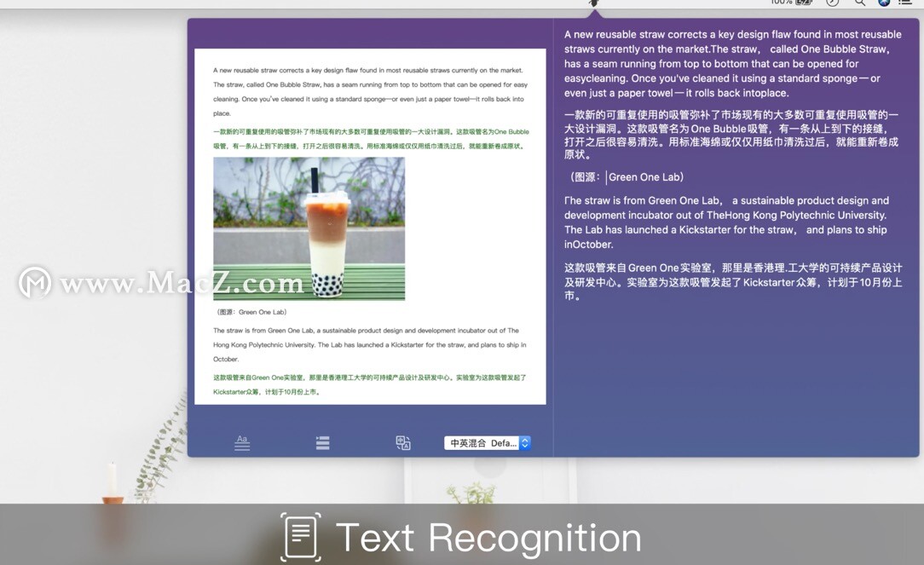Screen dimensions: 924x565
Task: Click the paragraph list layout icon
Action: click(322, 443)
